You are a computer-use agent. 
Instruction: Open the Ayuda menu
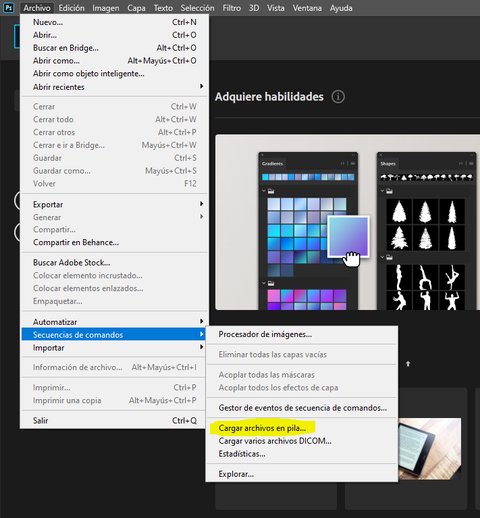pyautogui.click(x=341, y=8)
